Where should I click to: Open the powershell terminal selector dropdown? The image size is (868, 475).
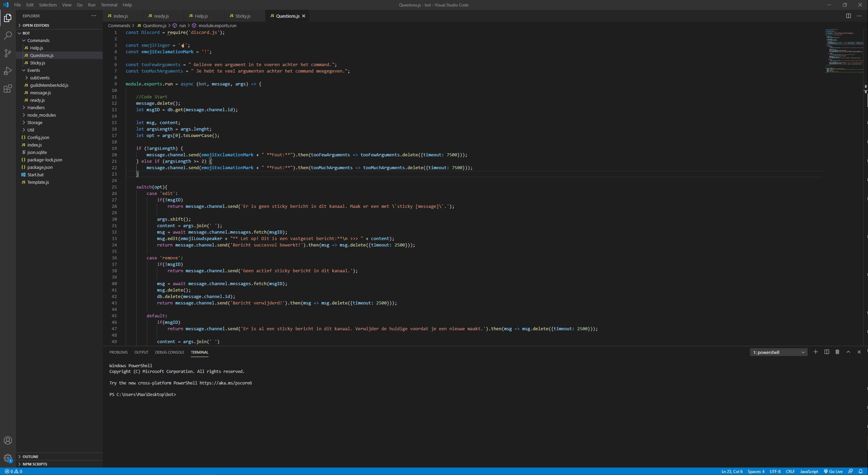[778, 352]
